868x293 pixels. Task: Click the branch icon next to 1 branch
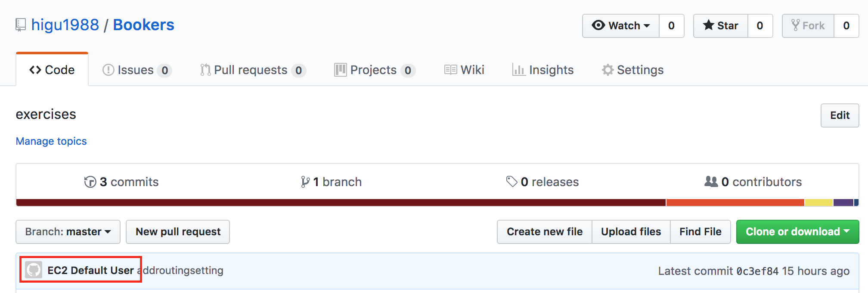305,182
